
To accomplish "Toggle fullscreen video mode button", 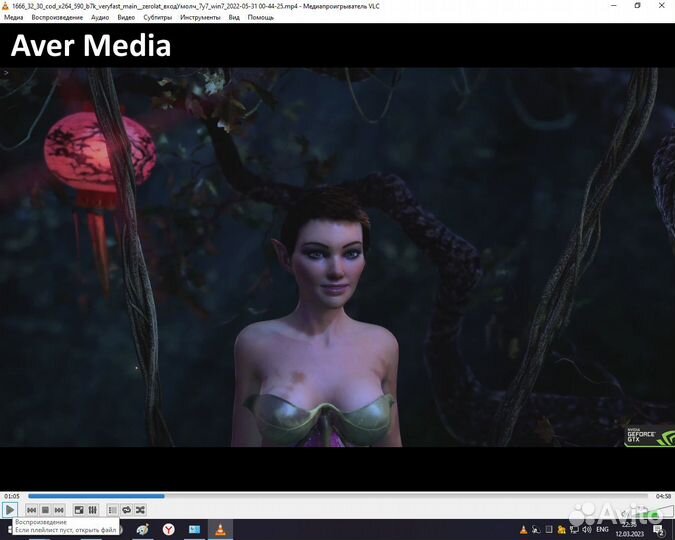I will 79,510.
